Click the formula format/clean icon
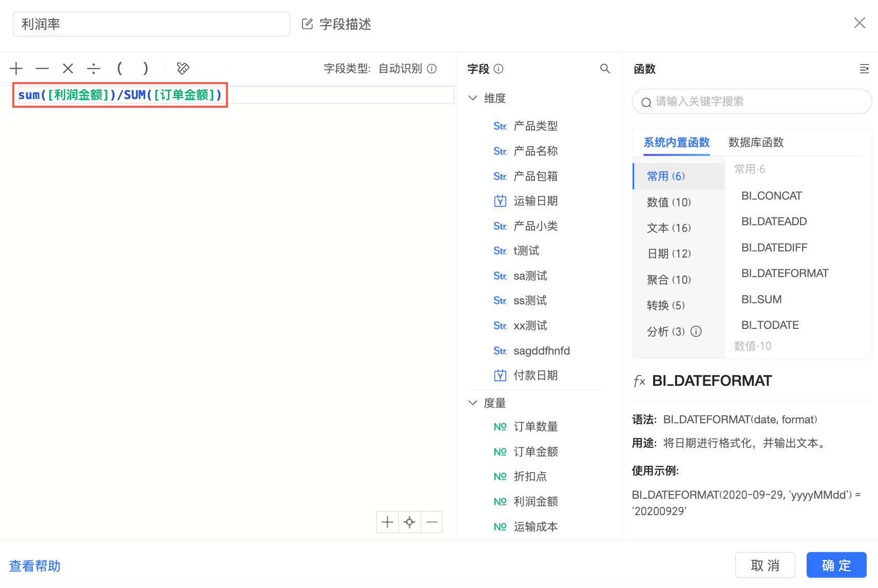 [x=183, y=68]
